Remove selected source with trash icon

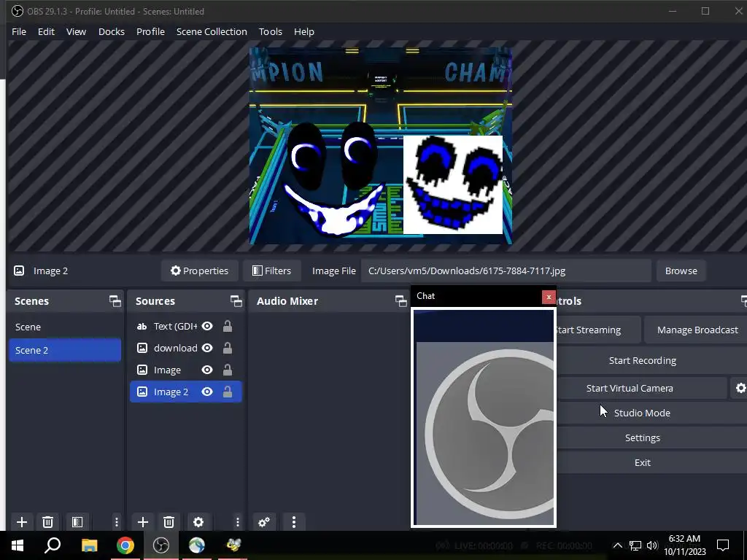coord(169,522)
